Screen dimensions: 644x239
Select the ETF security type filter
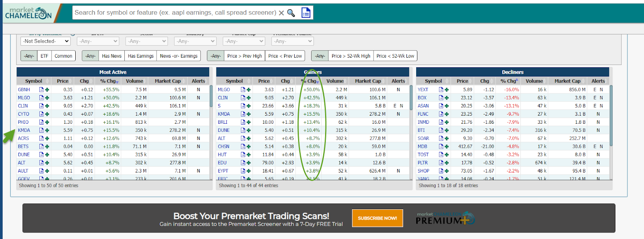tap(44, 56)
